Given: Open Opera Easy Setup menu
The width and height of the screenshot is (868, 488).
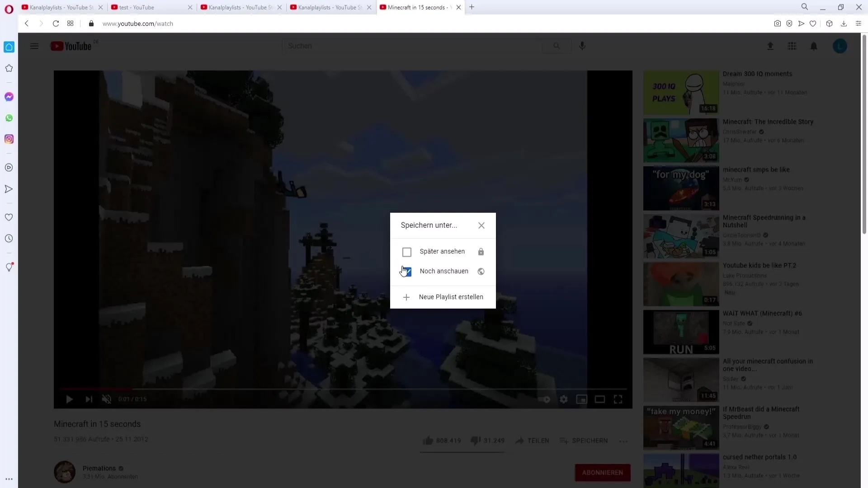Looking at the screenshot, I should [x=859, y=23].
